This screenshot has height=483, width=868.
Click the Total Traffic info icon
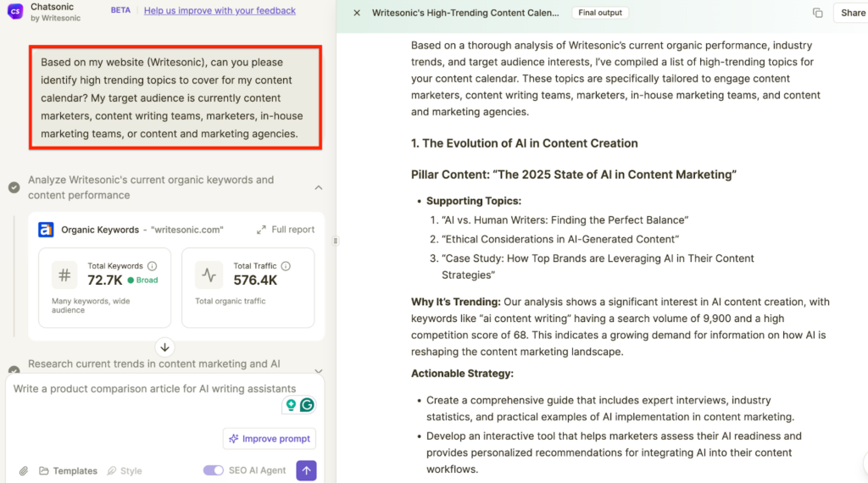click(x=286, y=266)
